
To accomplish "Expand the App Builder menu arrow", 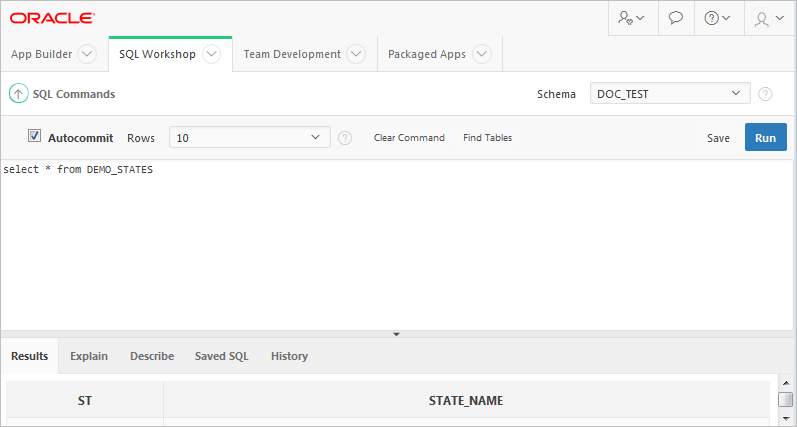I will pos(87,54).
